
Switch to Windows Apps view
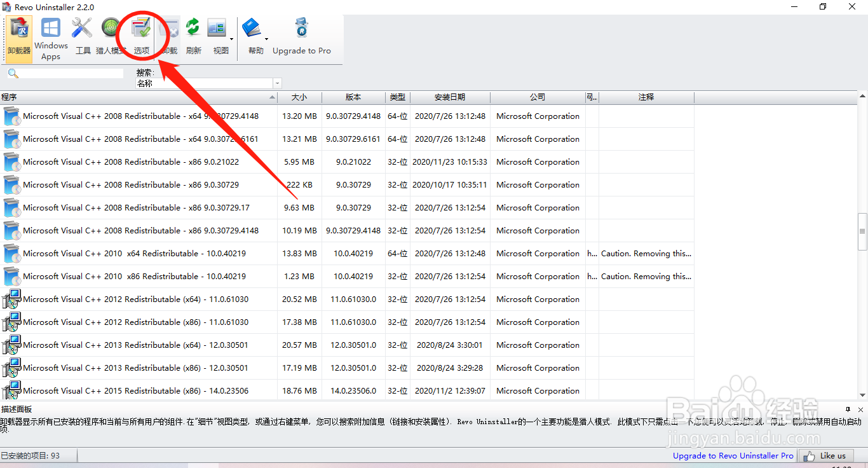point(51,39)
